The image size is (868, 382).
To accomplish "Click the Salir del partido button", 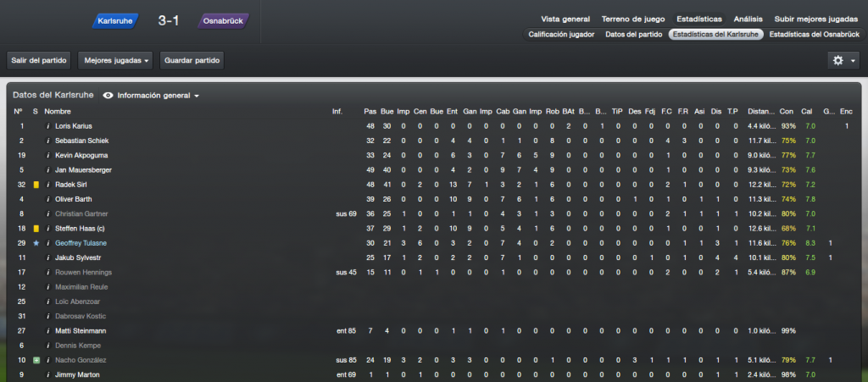I will click(39, 60).
